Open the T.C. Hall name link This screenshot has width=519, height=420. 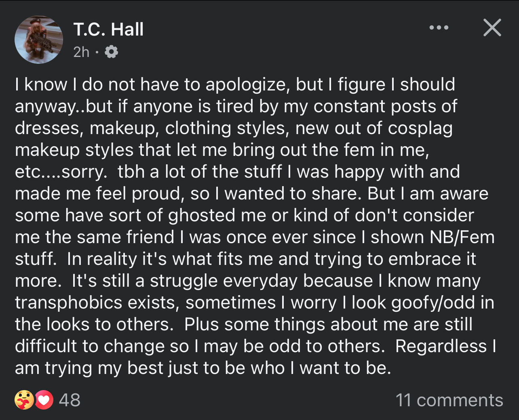[108, 29]
